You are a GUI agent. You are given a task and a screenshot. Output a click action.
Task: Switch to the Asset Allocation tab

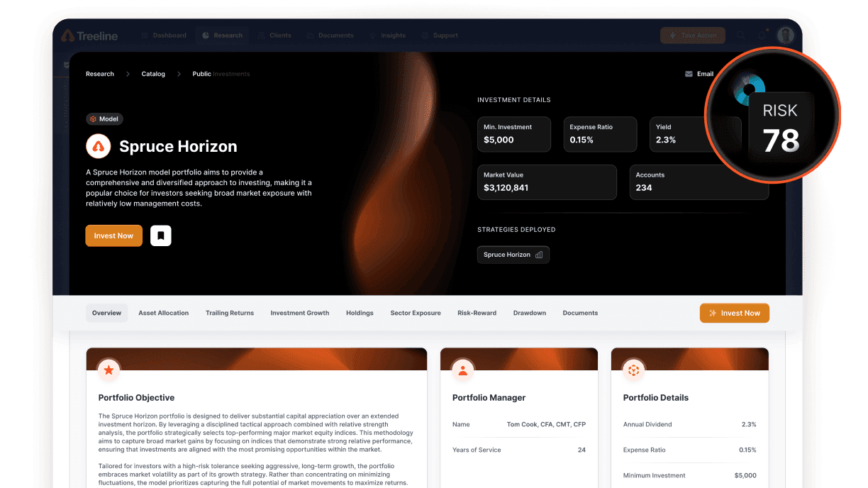click(164, 313)
